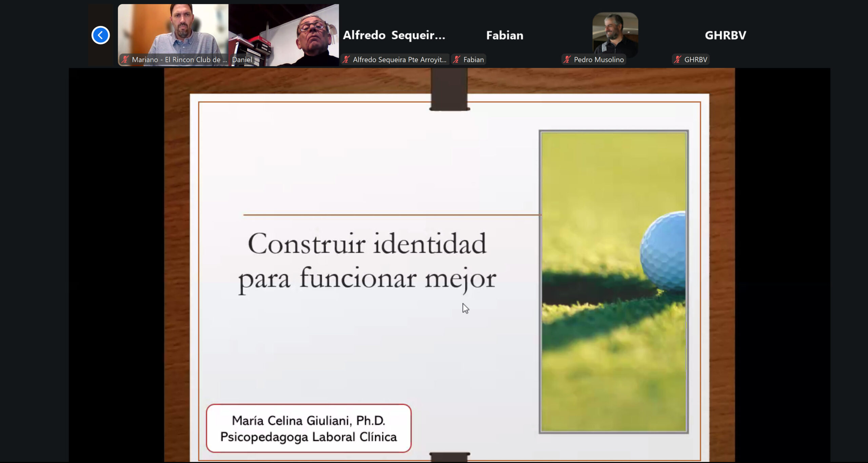Select Daniel's video tile
The height and width of the screenshot is (463, 868).
[x=283, y=30]
